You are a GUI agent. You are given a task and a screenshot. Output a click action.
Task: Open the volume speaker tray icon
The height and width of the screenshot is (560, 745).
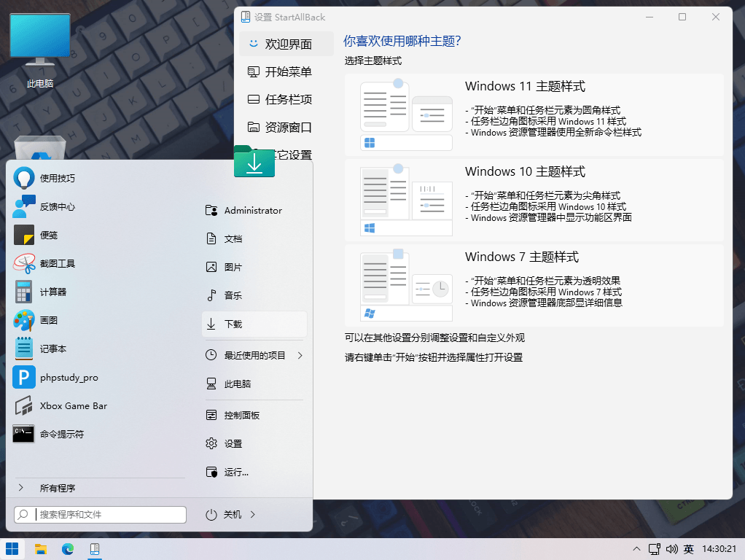click(671, 549)
